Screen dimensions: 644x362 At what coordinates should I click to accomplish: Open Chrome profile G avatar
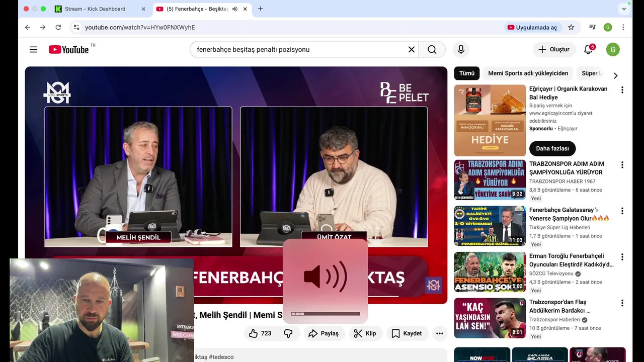[x=608, y=27]
